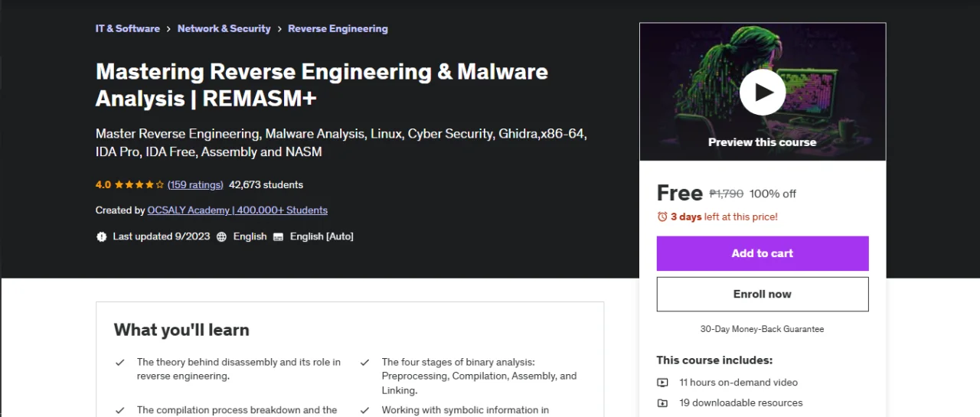
Task: Click the struck-through ₱1,790 price
Action: click(727, 194)
